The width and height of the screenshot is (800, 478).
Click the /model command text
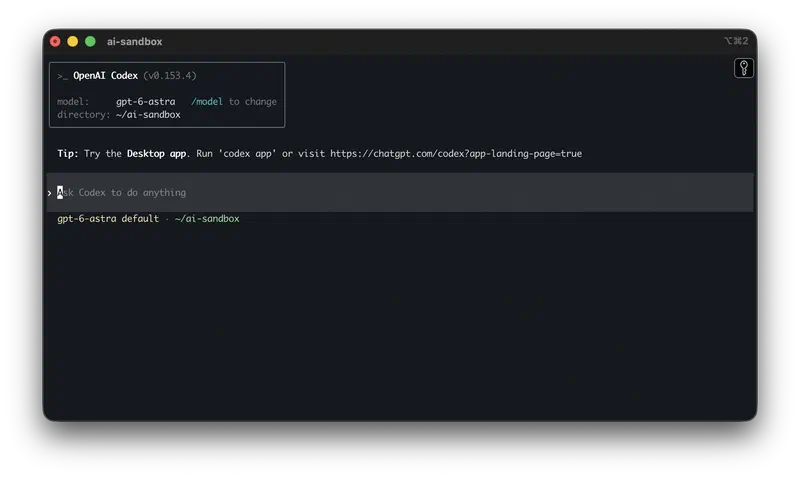pos(207,102)
